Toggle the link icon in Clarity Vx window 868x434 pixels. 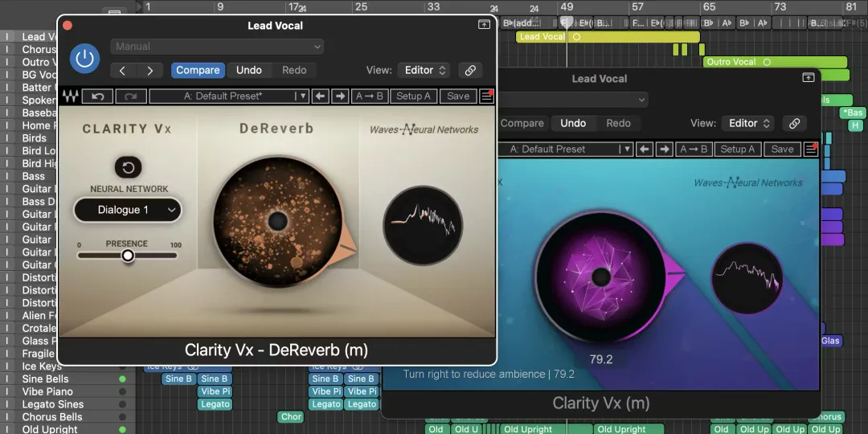pos(794,124)
